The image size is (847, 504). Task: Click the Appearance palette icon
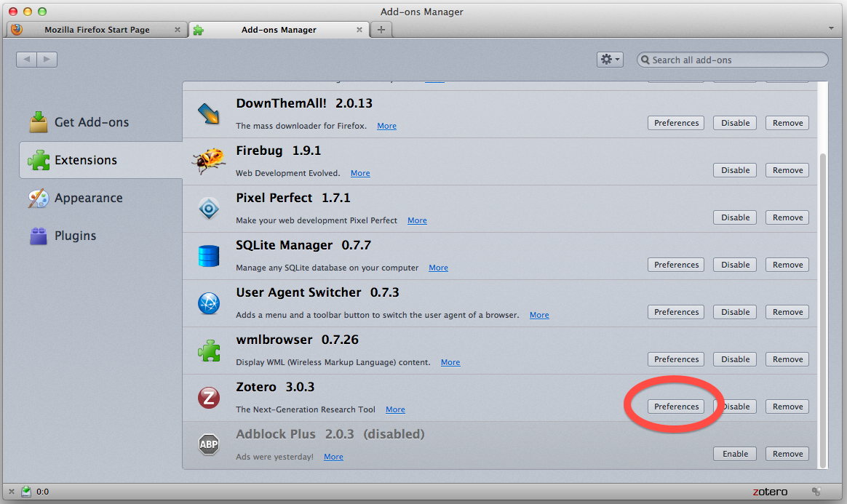[39, 198]
